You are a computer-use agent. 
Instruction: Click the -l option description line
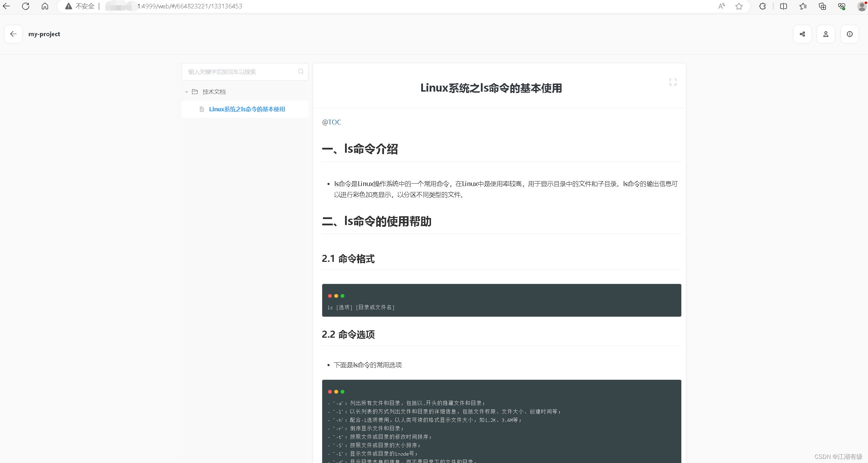444,411
